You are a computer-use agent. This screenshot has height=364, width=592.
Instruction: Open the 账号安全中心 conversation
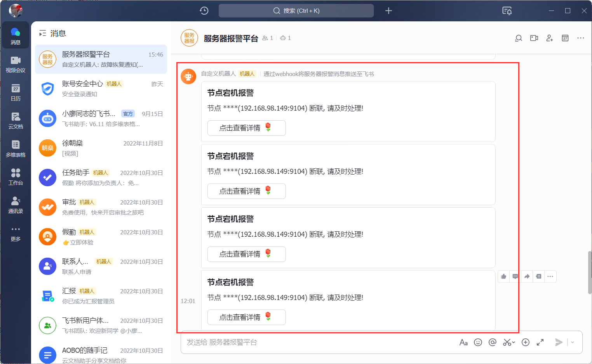(101, 88)
